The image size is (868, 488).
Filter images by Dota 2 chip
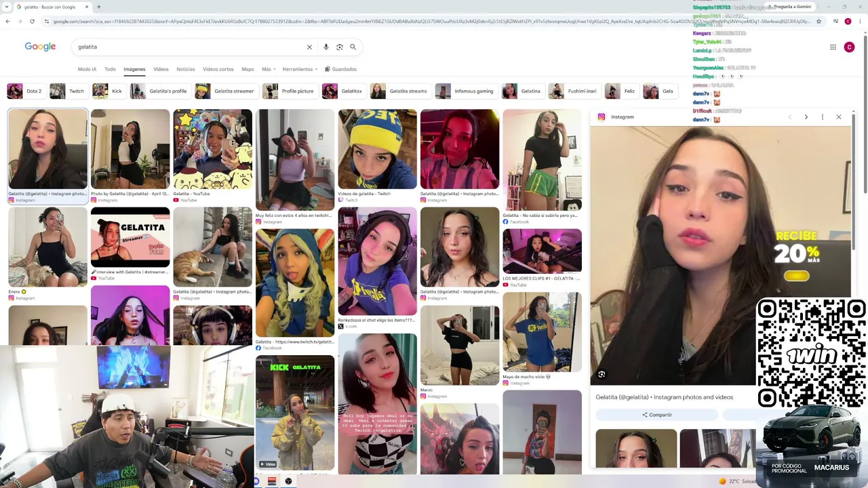(x=25, y=91)
